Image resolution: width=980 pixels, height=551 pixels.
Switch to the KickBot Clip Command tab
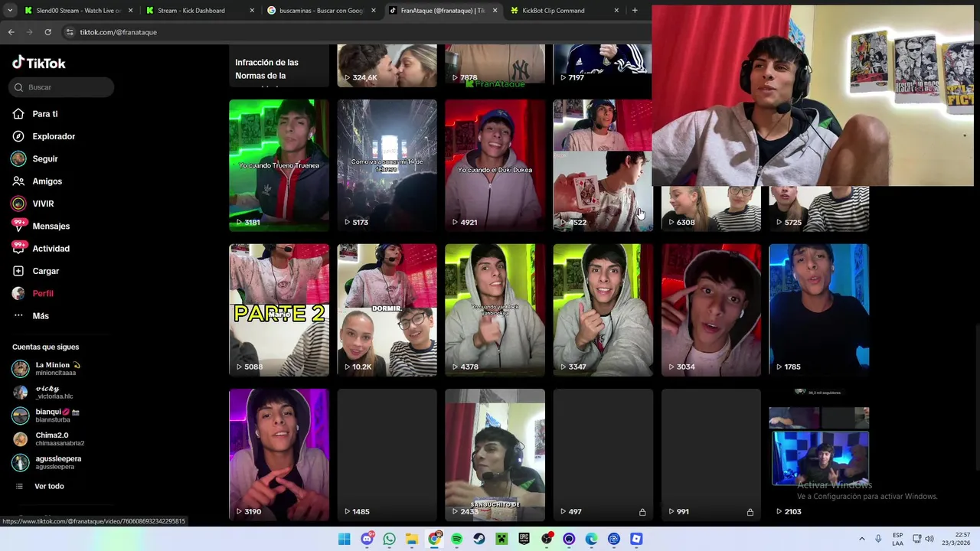pyautogui.click(x=563, y=11)
